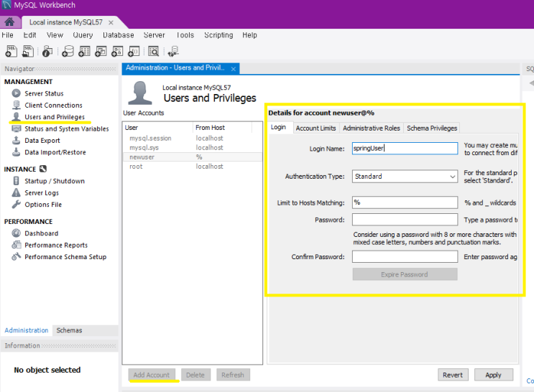The width and height of the screenshot is (534, 392).
Task: Click the Performance Reports icon
Action: [x=16, y=245]
